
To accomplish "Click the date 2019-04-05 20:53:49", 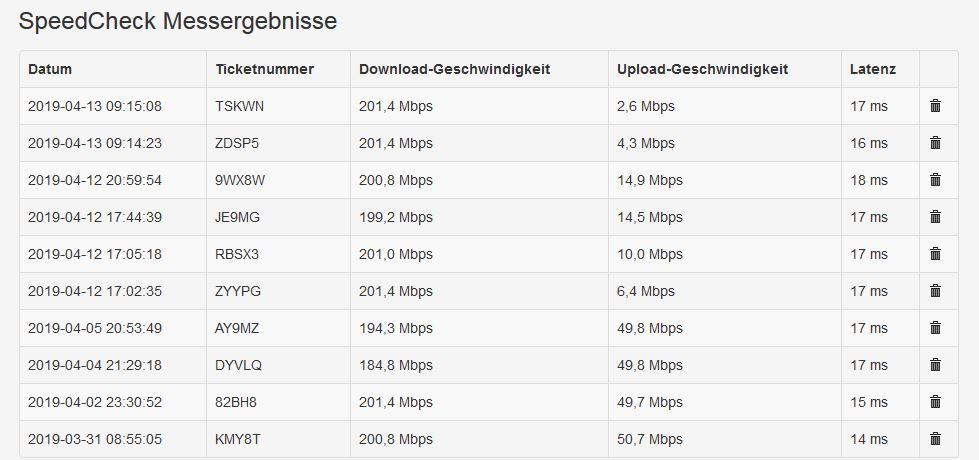I will 95,328.
